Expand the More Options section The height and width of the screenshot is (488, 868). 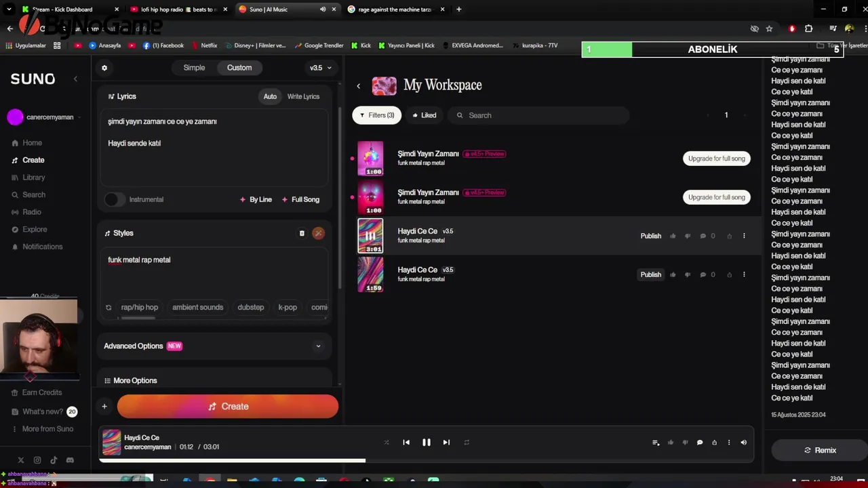tap(214, 380)
